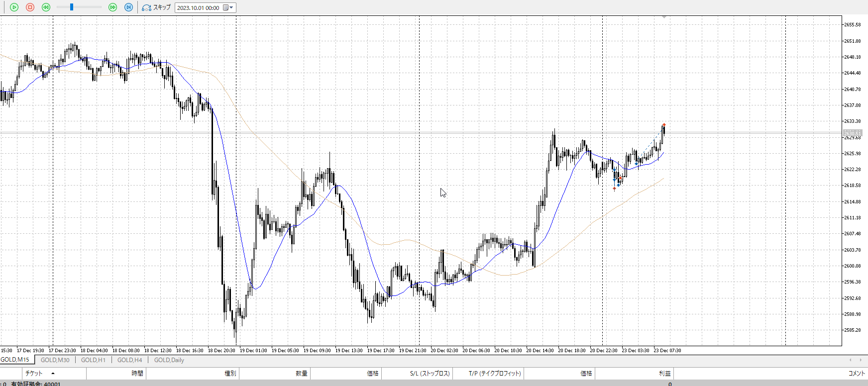Click the T/P (テイクプロフィット) column header
Screen dimensions: 868x386
pos(494,373)
